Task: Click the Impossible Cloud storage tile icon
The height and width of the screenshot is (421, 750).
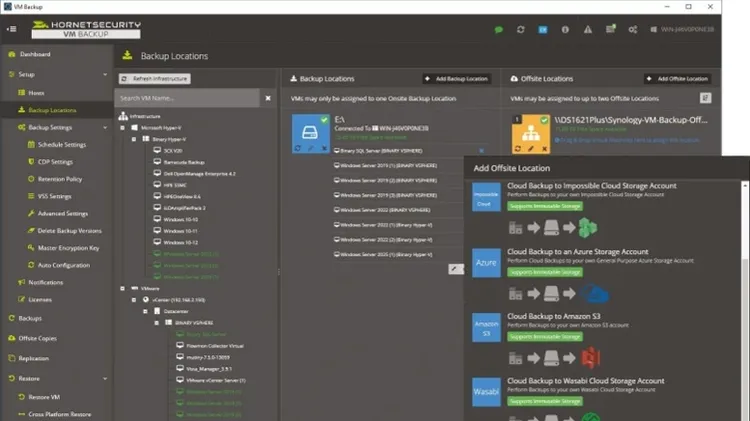Action: click(x=486, y=199)
